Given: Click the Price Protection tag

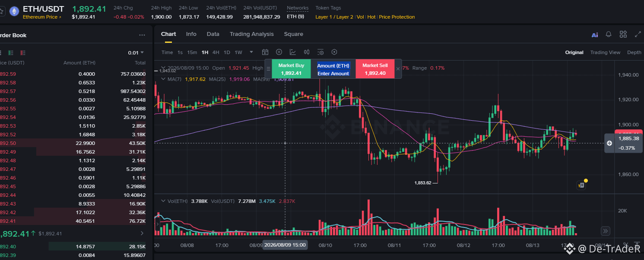Looking at the screenshot, I should pos(397,17).
